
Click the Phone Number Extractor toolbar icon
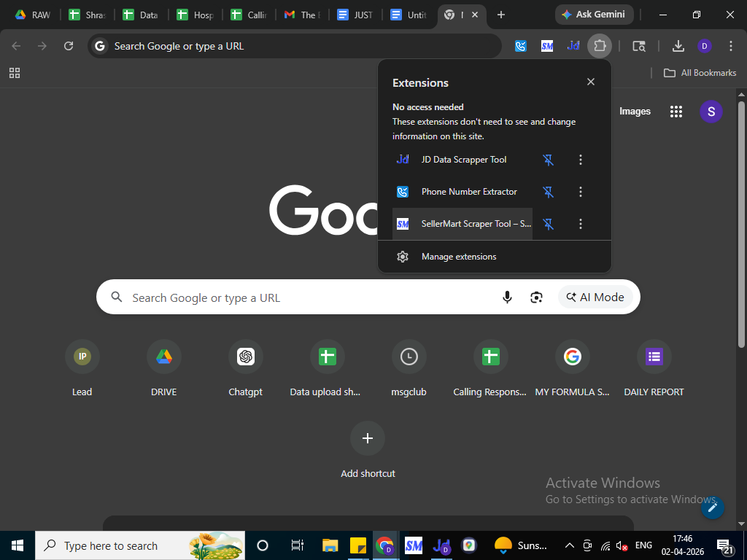pos(521,46)
